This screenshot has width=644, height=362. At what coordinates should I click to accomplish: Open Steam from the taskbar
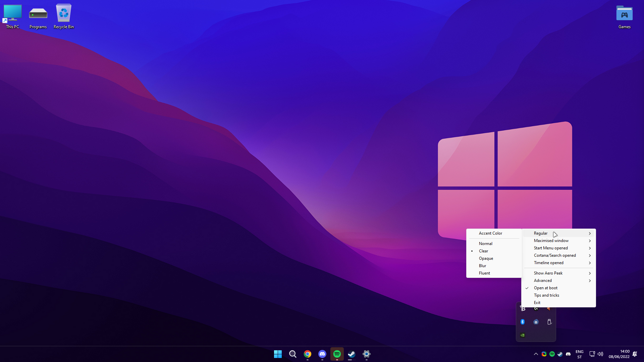tap(352, 354)
